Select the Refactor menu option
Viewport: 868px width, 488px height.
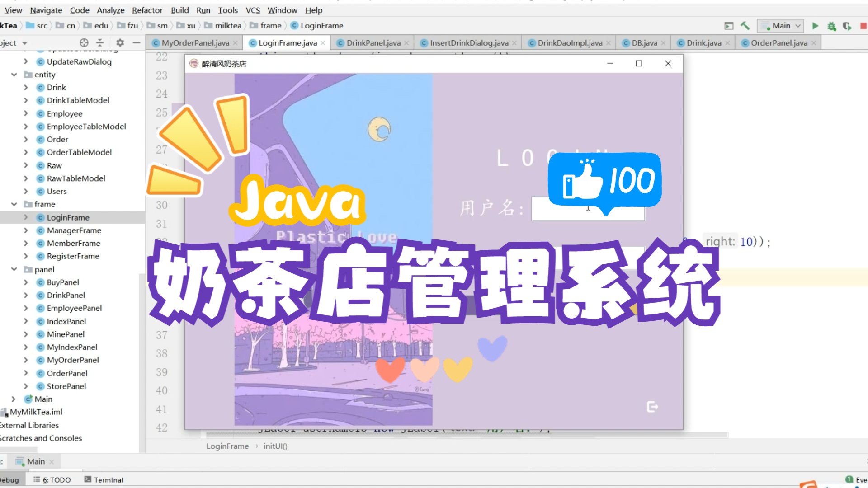(x=146, y=10)
